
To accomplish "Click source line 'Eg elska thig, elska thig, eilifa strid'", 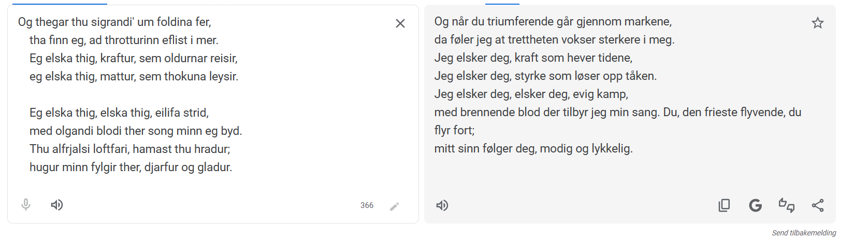I will 119,113.
